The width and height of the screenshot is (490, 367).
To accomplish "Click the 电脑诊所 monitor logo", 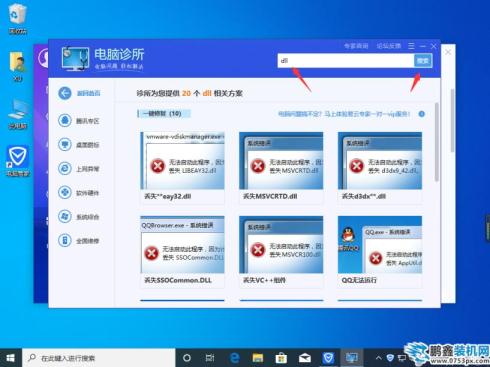I will tap(75, 58).
